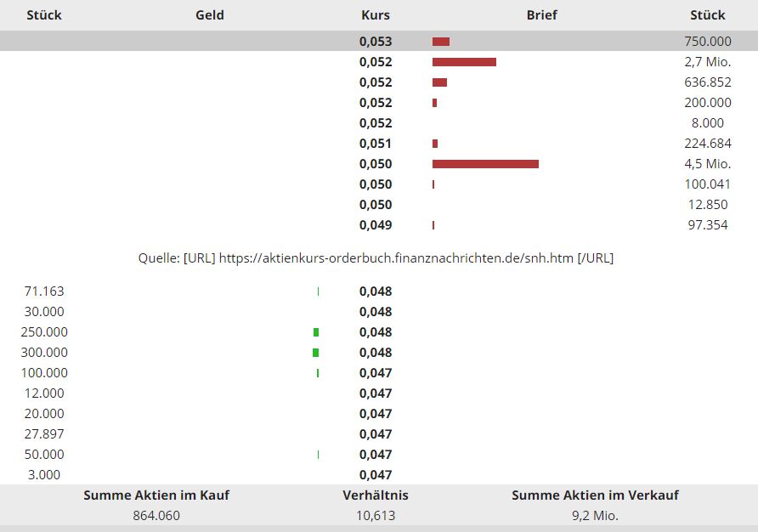Click the Brief column header
758x532 pixels.
pyautogui.click(x=542, y=14)
